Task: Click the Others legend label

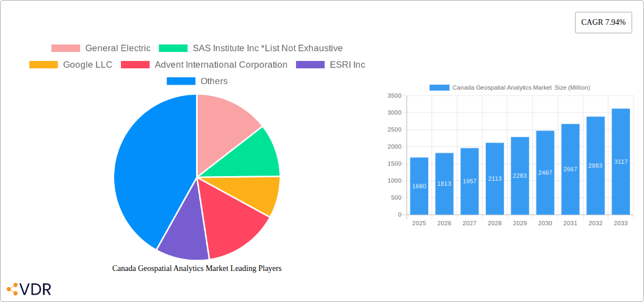Action: tap(214, 81)
